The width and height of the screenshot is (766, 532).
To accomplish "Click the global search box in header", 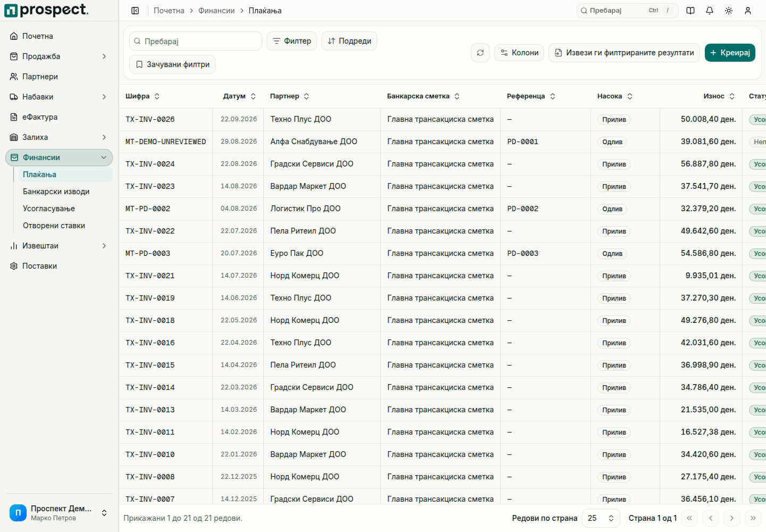I will click(628, 11).
